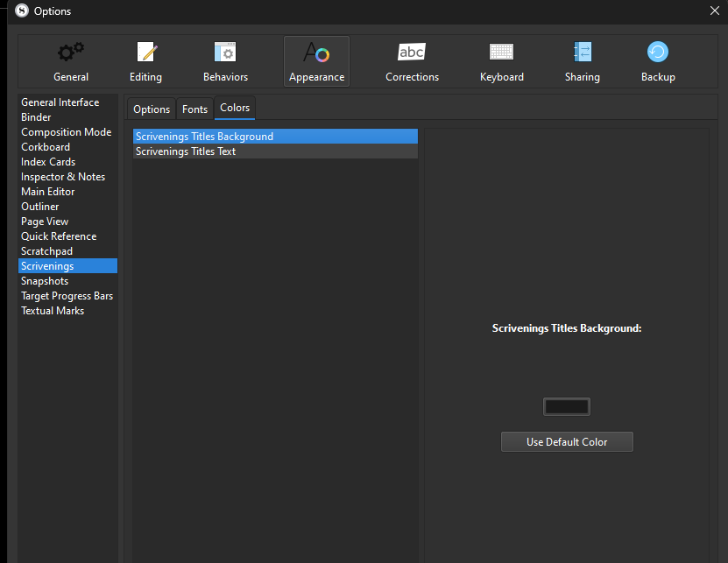Select Composition Mode in the category list

pyautogui.click(x=67, y=132)
